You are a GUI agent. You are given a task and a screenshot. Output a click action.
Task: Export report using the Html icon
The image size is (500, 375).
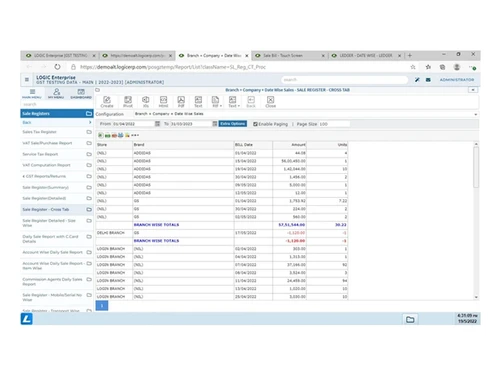163,102
